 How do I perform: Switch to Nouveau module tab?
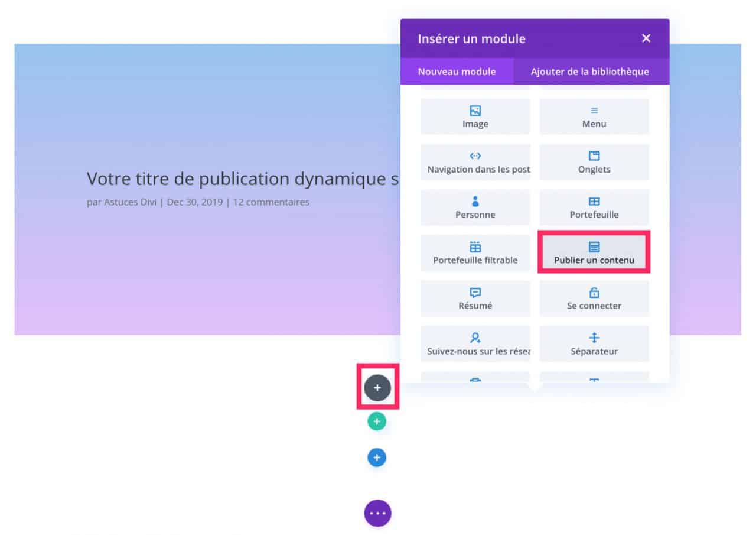point(457,72)
